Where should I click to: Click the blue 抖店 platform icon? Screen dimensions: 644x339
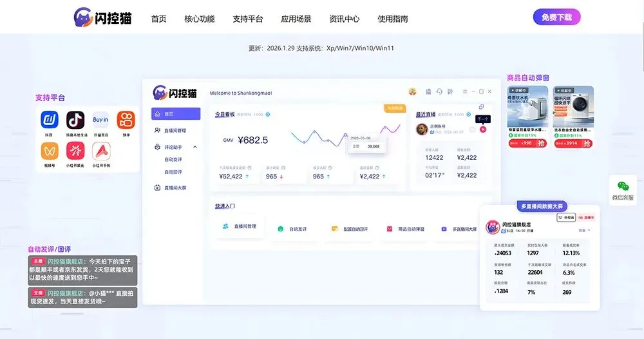tap(50, 120)
